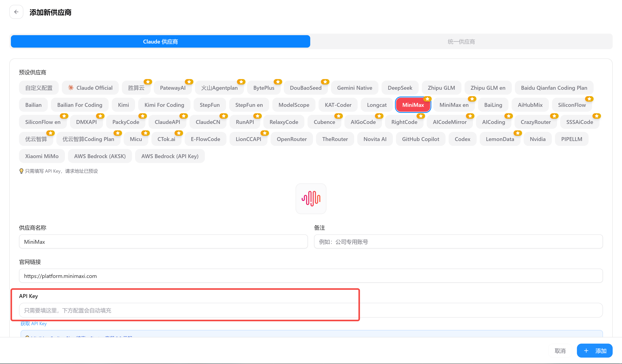Choose the Xiaomi MiMo preset

(x=42, y=156)
